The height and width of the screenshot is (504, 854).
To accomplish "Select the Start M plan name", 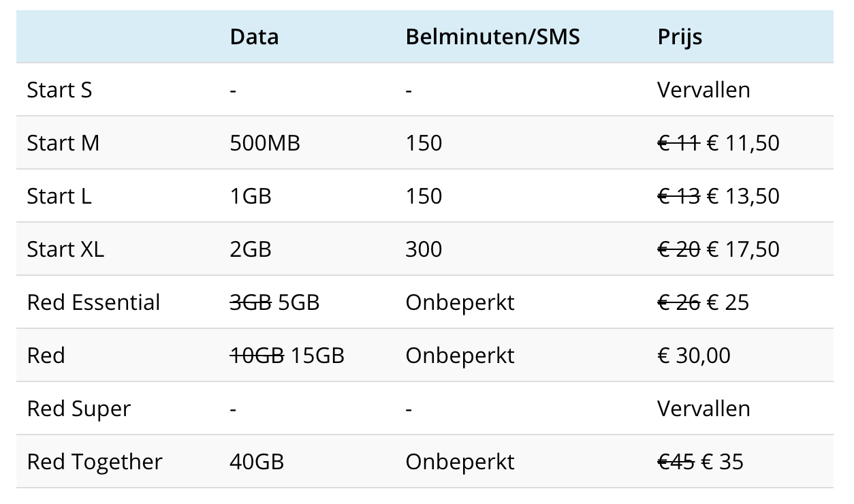I will 63,143.
